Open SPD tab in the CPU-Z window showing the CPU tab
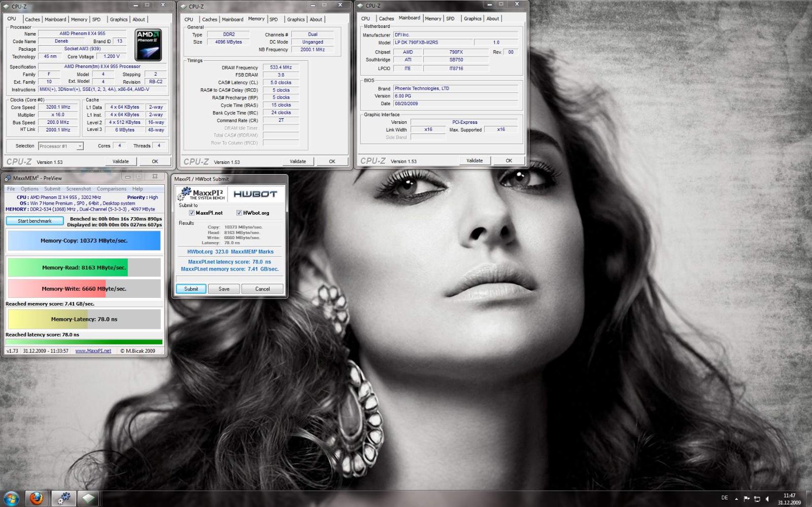 click(96, 19)
